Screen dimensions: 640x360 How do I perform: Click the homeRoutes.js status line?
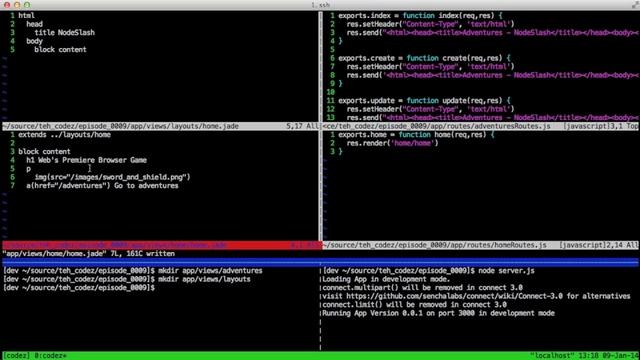coord(481,245)
